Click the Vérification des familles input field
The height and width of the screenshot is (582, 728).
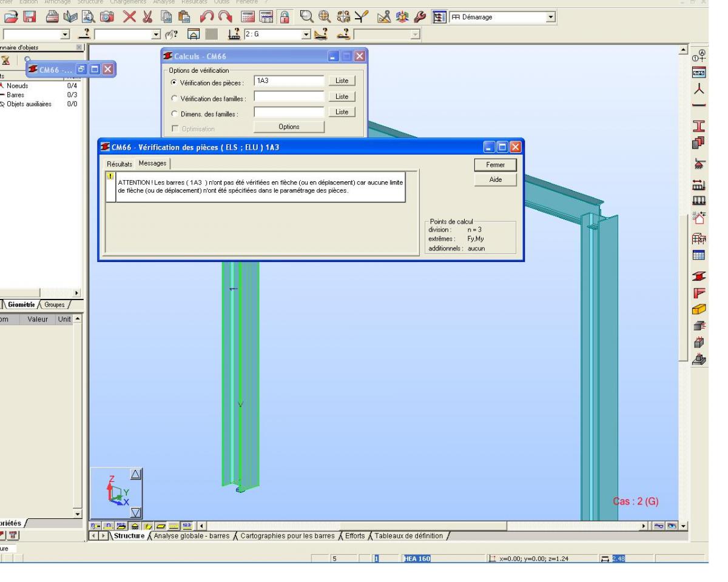point(289,96)
